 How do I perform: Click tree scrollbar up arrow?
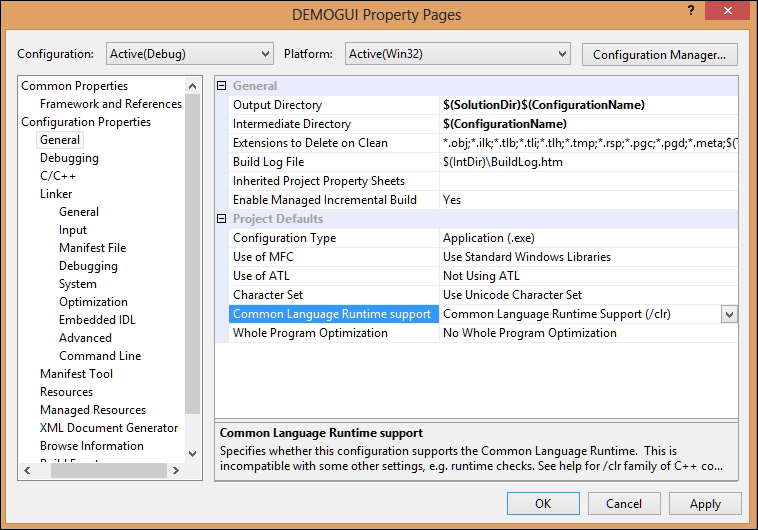[x=192, y=86]
